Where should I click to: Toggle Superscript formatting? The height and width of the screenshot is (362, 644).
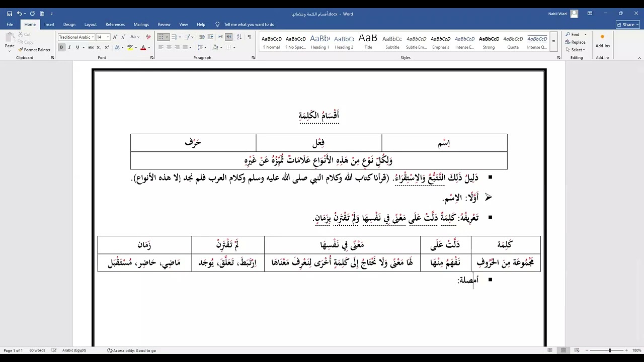pyautogui.click(x=107, y=47)
